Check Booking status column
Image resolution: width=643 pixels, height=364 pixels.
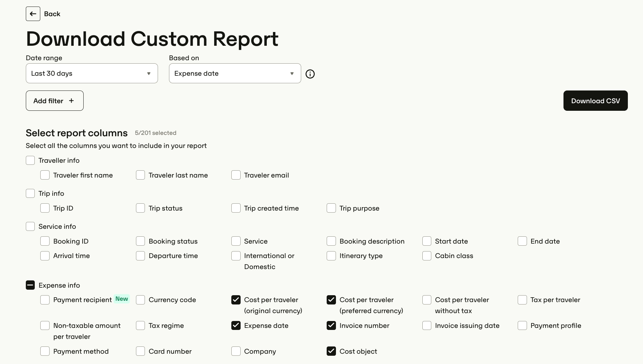point(140,241)
